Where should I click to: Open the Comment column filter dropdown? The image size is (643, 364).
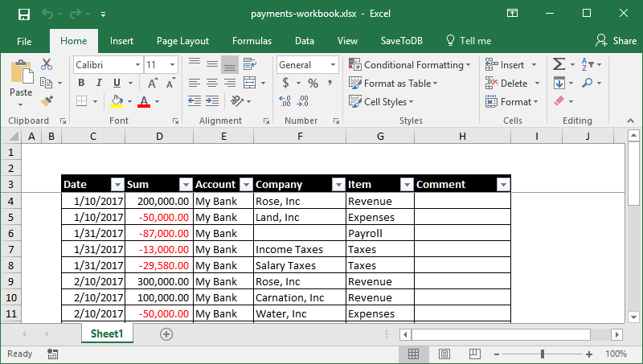pos(503,185)
